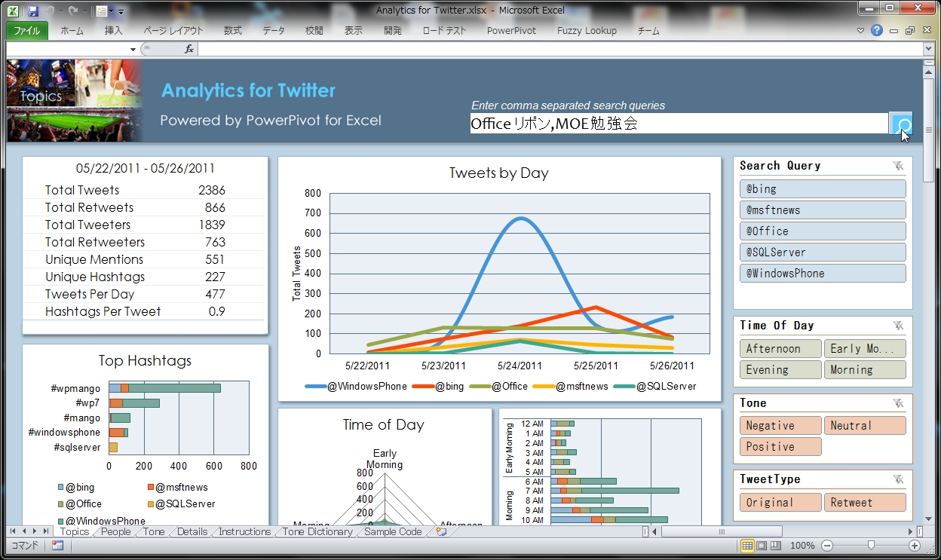This screenshot has height=560, width=941.
Task: Click the macro recording icon in status bar
Action: [57, 546]
